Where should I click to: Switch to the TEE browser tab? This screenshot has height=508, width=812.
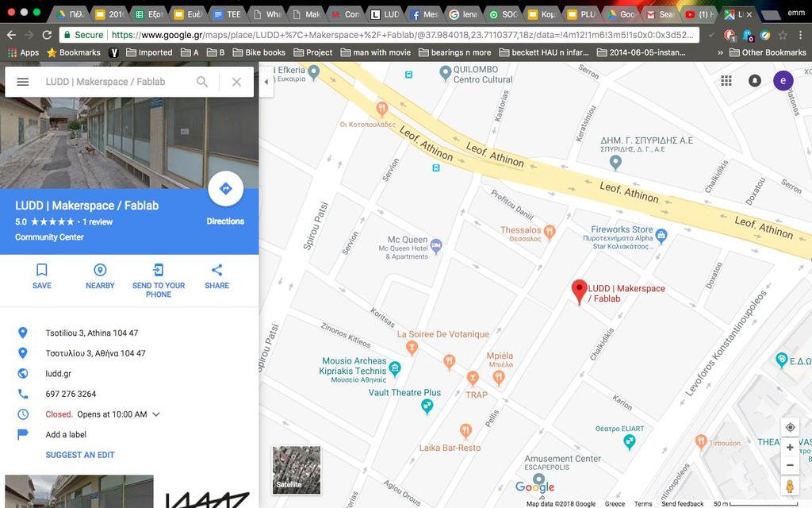click(228, 14)
